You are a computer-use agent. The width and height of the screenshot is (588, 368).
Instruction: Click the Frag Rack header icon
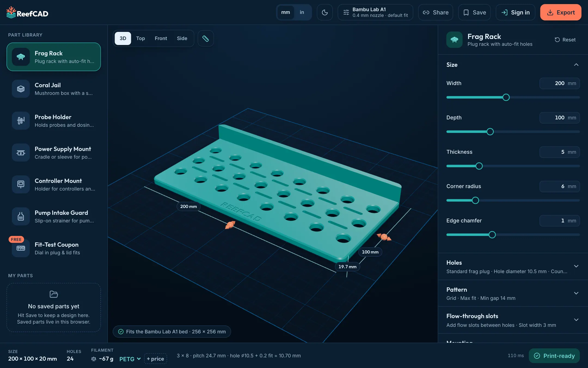tap(454, 40)
